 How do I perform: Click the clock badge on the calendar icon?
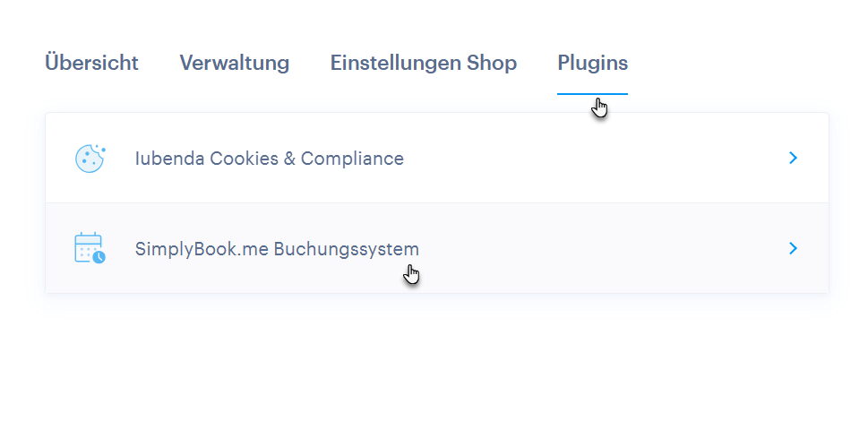(99, 257)
